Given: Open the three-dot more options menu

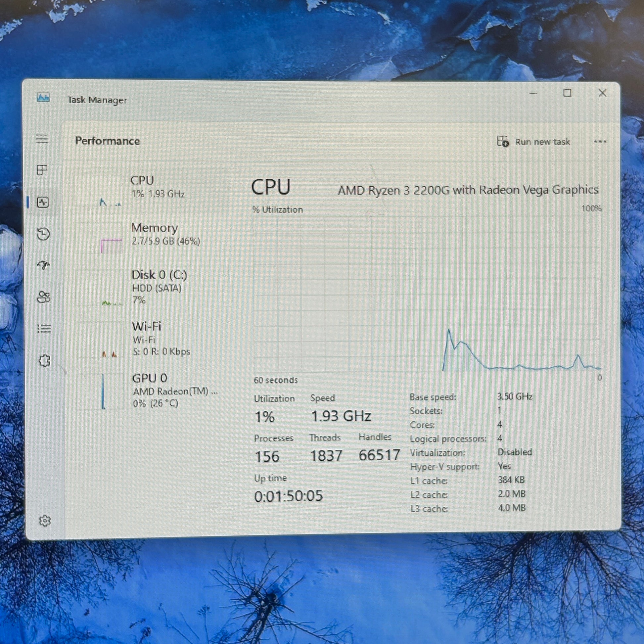Looking at the screenshot, I should 600,142.
